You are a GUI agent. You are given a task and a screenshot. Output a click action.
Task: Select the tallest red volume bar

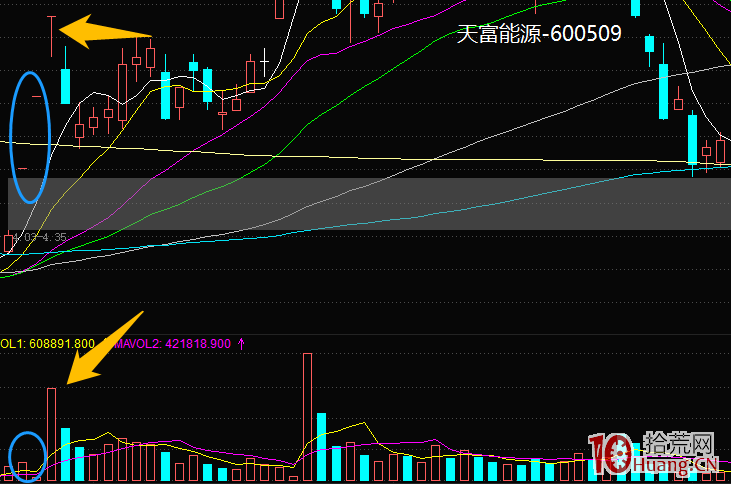308,417
